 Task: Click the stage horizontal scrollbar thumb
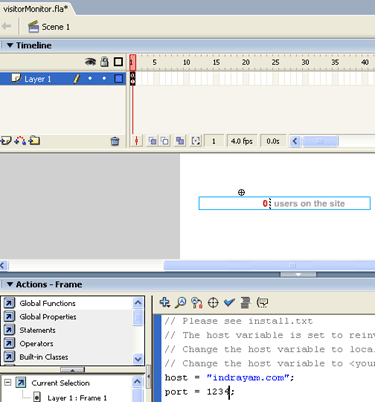coord(269,265)
